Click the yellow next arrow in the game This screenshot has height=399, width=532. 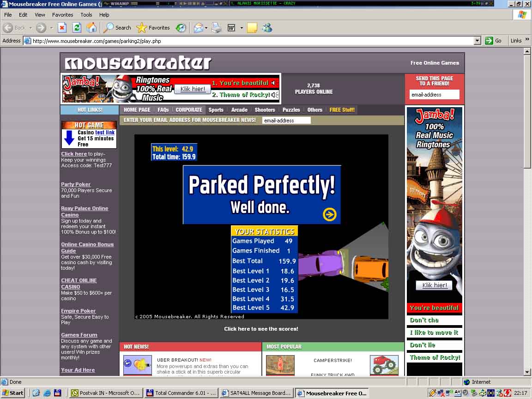[x=329, y=214]
